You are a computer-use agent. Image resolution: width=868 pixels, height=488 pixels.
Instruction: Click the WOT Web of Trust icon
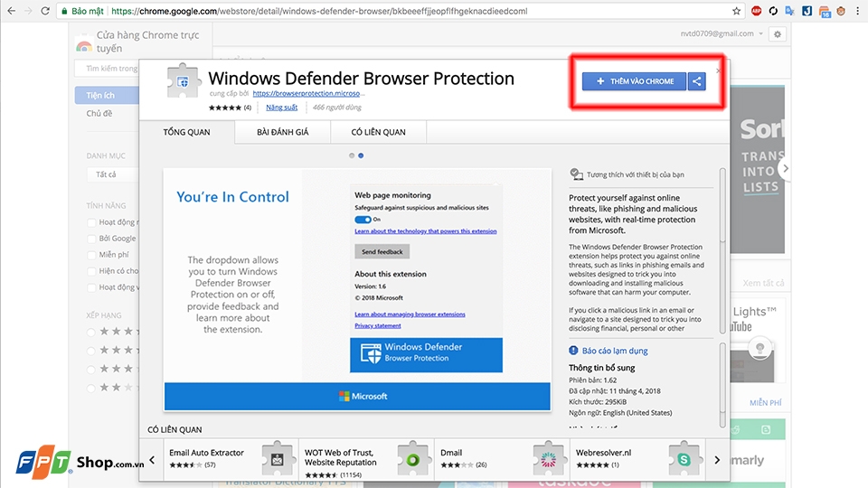pyautogui.click(x=413, y=459)
